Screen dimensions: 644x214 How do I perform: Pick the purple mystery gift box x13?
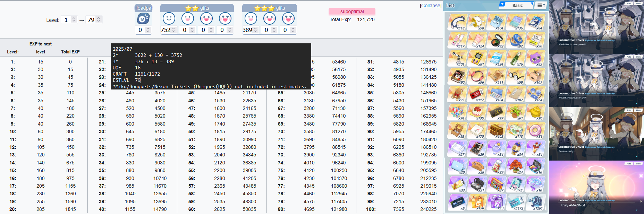496,202
